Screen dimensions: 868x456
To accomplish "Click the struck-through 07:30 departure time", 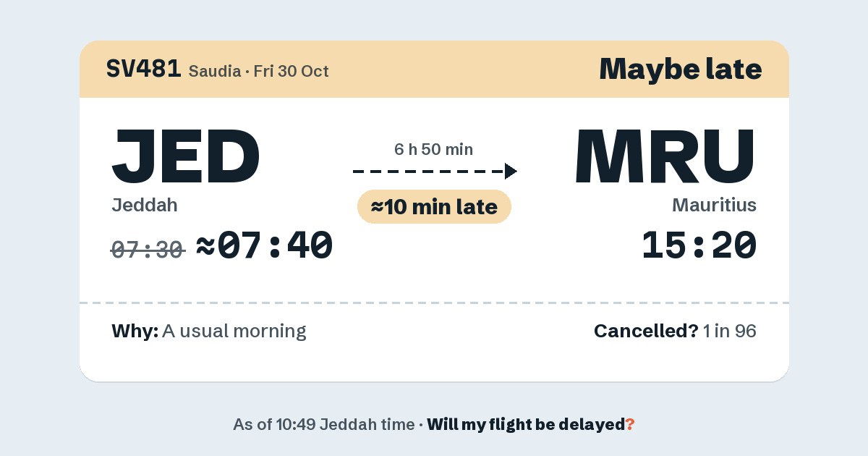I will point(148,250).
